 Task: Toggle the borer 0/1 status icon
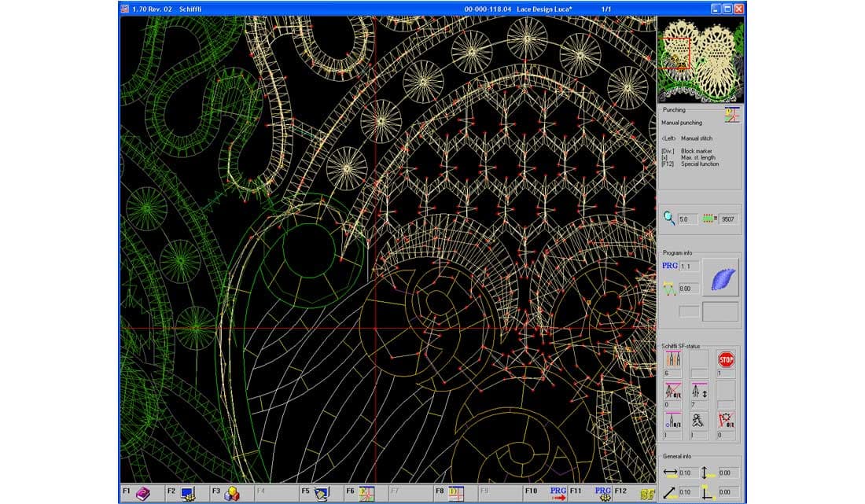[x=673, y=421]
